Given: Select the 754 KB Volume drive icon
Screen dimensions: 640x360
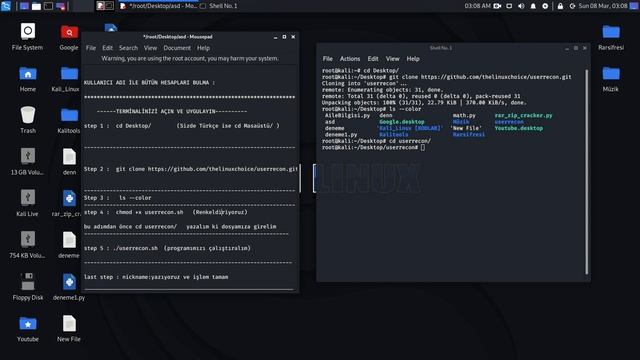Looking at the screenshot, I should pos(27,245).
